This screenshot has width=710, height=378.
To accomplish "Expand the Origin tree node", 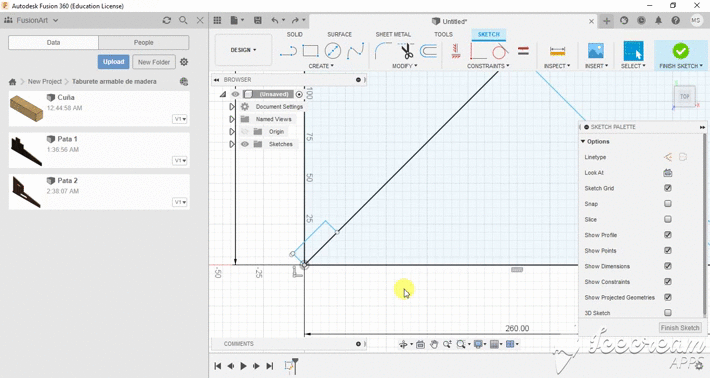I will (x=232, y=132).
